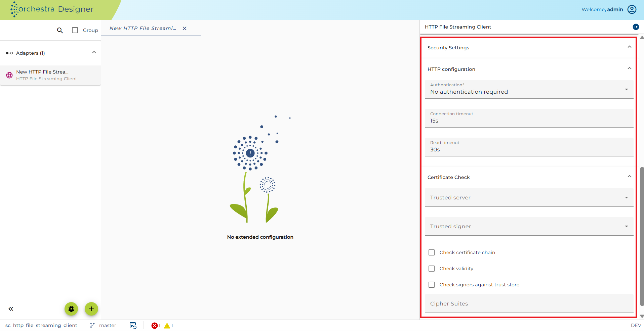Click the Cipher Suites field
This screenshot has width=644, height=331.
(529, 303)
